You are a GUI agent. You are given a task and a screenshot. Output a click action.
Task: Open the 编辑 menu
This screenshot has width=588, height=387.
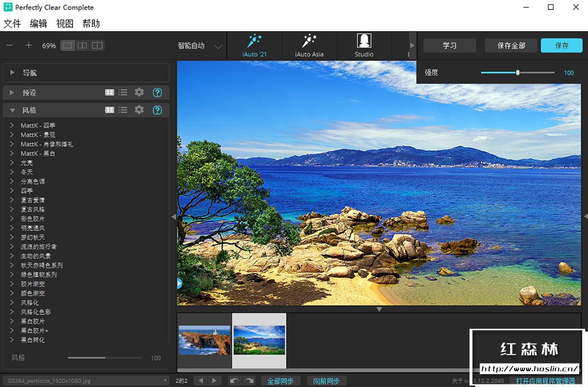point(38,24)
